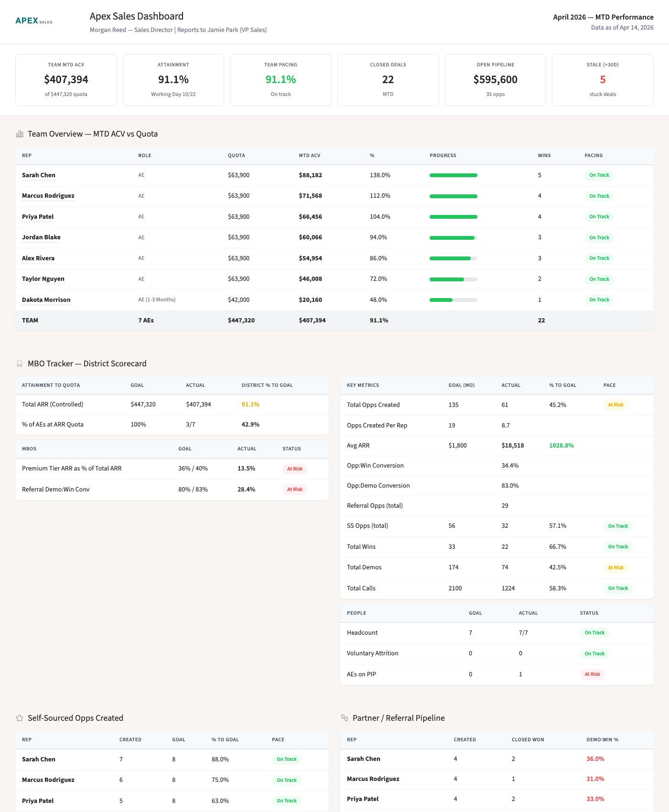Select the Closed Deals card
Screen dimensions: 669x812
click(x=388, y=80)
